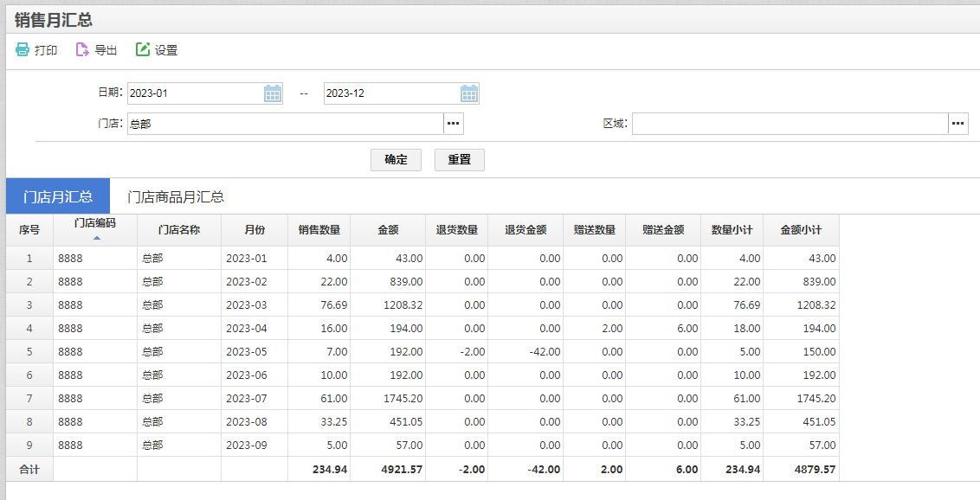Focus the empty 区域 input field
This screenshot has width=980, height=500.
790,124
